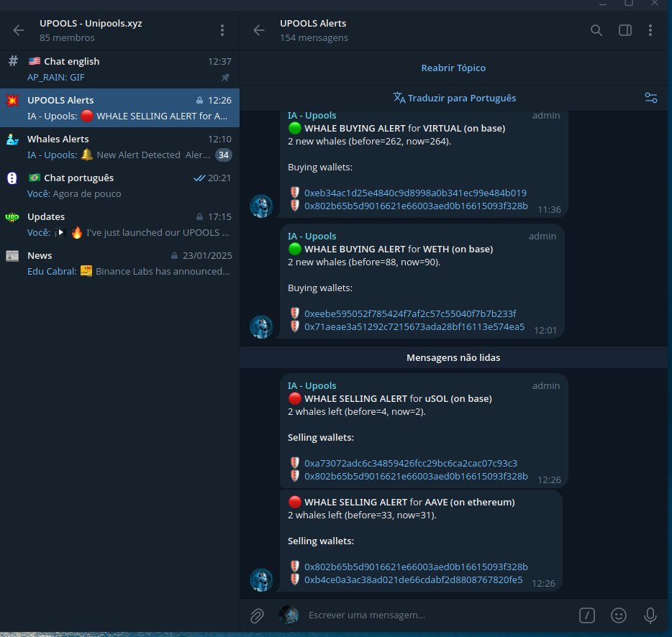Click the green circle on WETH buying alert
The image size is (672, 637).
pyautogui.click(x=295, y=249)
